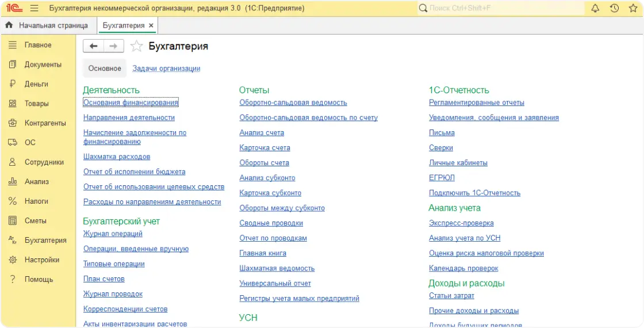Open Регламентированные отчеты link
Viewport: 644px width, 328px height.
[477, 102]
